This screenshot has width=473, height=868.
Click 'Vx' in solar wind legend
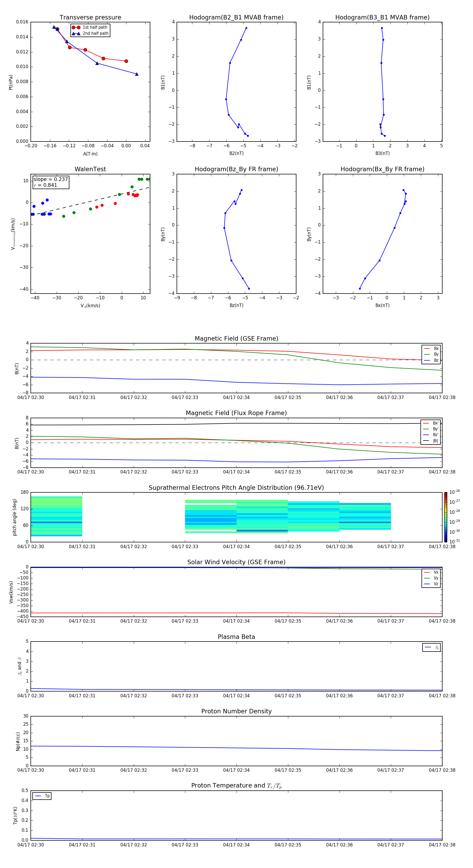coord(431,572)
